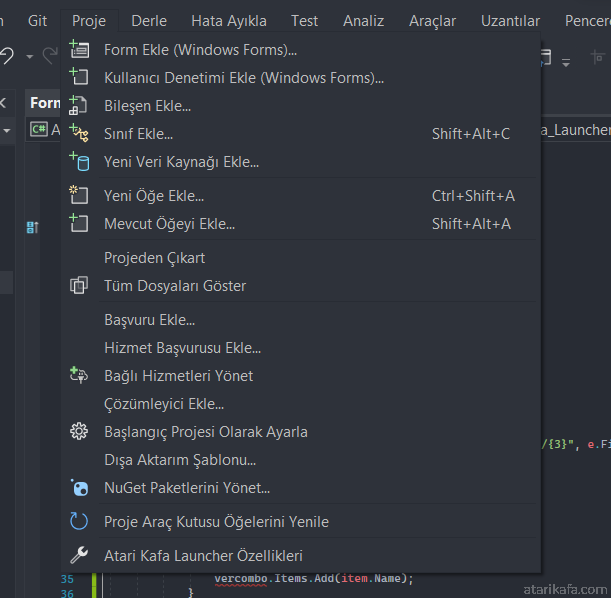Click the C# file icon in navigation bar
The height and width of the screenshot is (598, 611).
[x=39, y=129]
